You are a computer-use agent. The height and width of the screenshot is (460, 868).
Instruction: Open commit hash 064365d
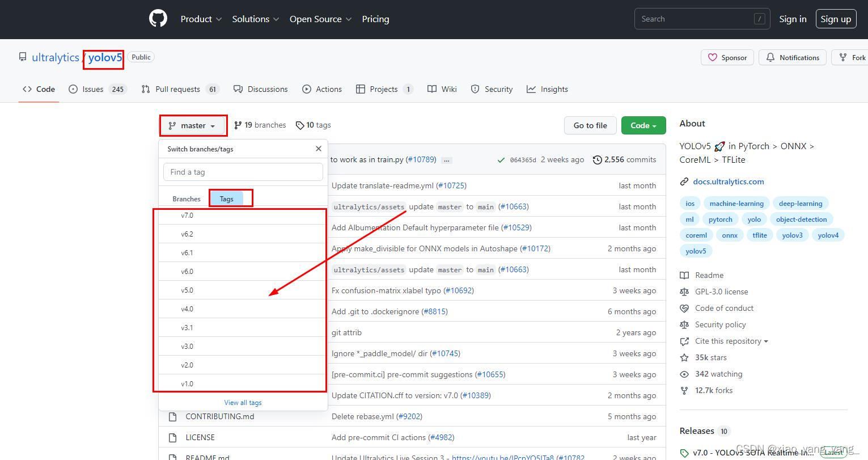[523, 160]
